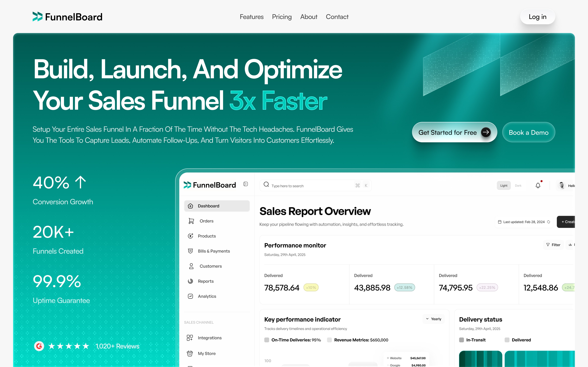This screenshot has height=367, width=588.
Task: Click the G2 review badge icon
Action: (39, 346)
